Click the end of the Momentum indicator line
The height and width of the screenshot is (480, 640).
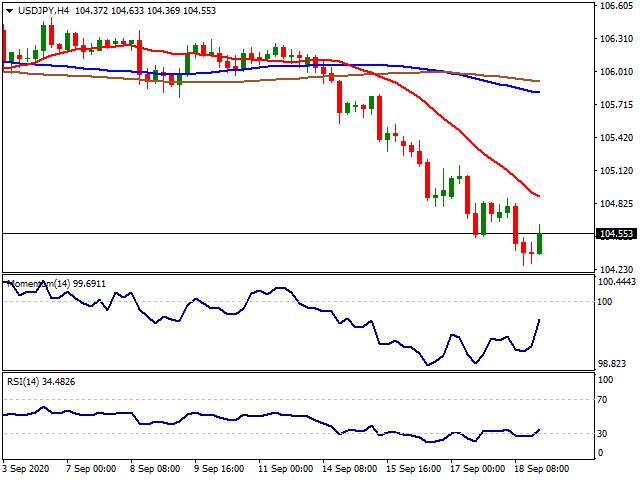[x=540, y=320]
